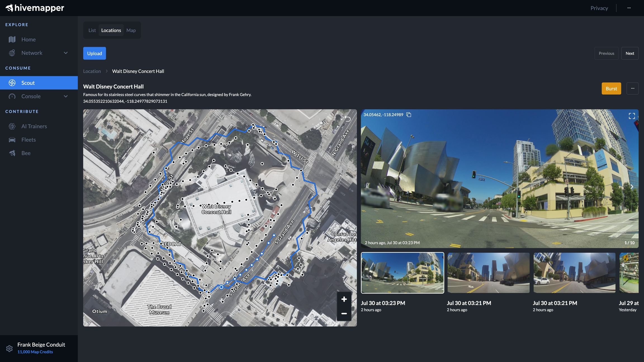
Task: Click the Network globe icon
Action: (12, 53)
